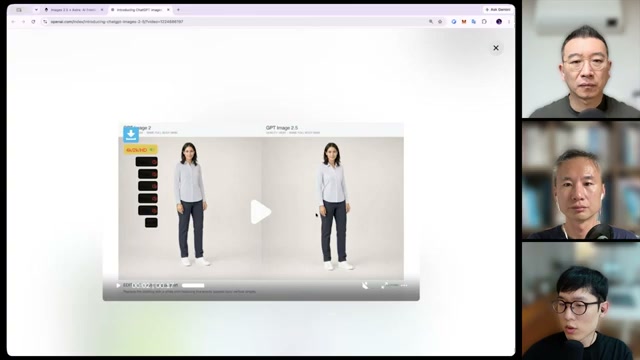
Task: Close the Images 2.5 x Astra tab
Action: tap(102, 10)
